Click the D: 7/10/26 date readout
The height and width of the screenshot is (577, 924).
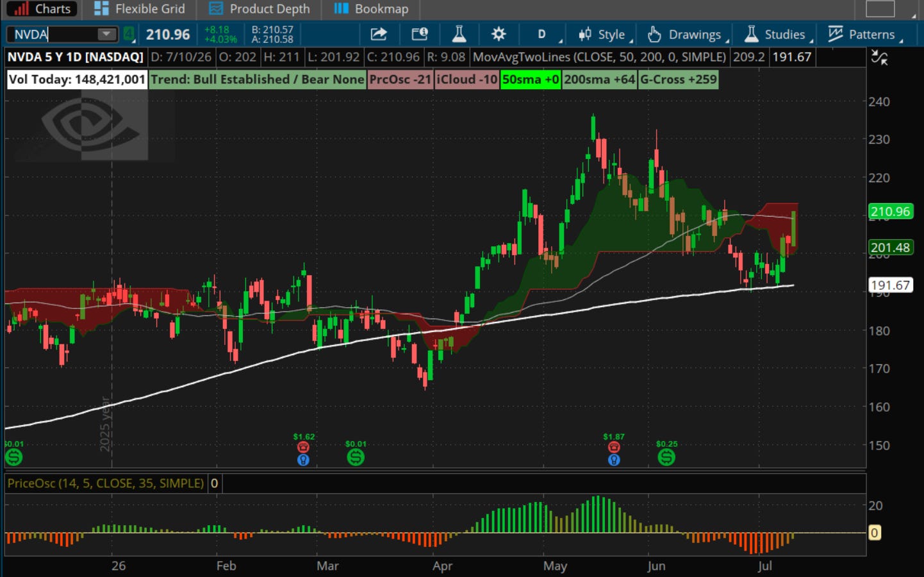click(181, 57)
